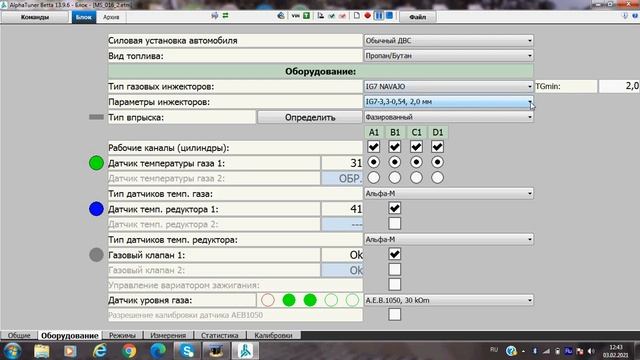Enable reducer temp sensor 2 checkbox
This screenshot has height=360, width=640.
coord(395,224)
